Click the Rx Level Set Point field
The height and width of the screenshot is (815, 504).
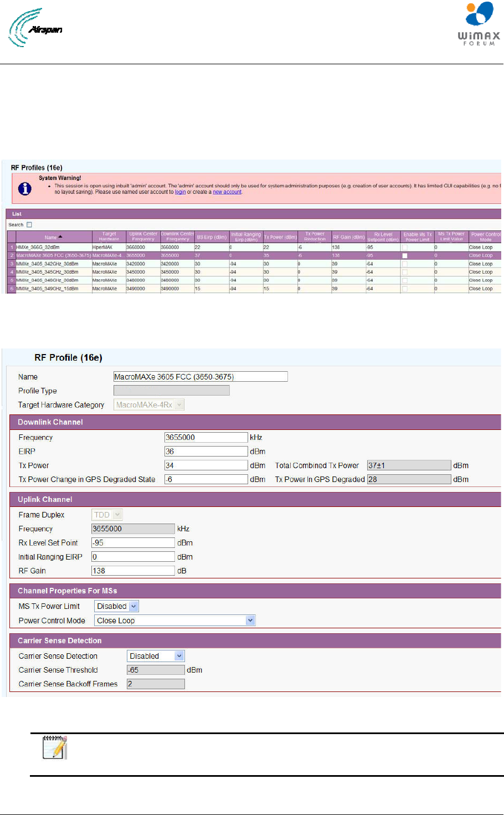(x=133, y=543)
